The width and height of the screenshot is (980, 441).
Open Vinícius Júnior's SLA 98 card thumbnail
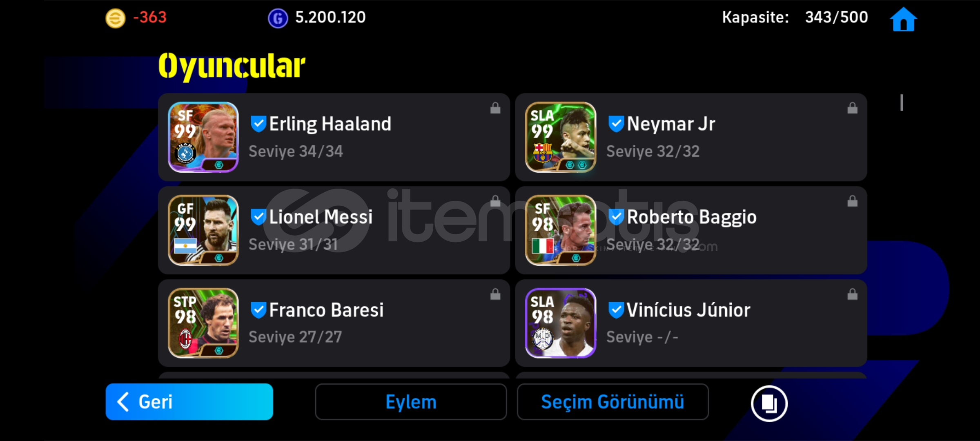coord(560,323)
